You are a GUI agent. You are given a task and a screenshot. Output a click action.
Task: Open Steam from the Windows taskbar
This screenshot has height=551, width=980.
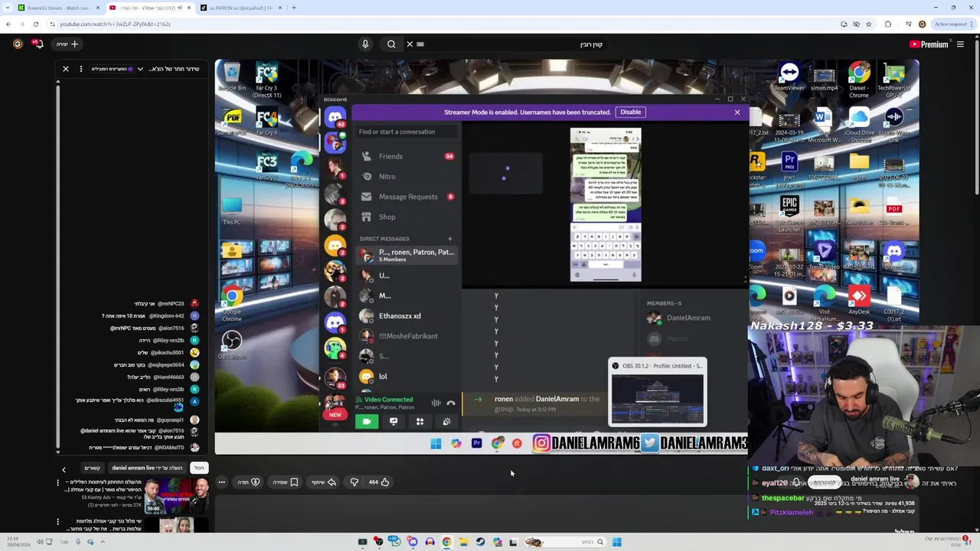pyautogui.click(x=480, y=542)
